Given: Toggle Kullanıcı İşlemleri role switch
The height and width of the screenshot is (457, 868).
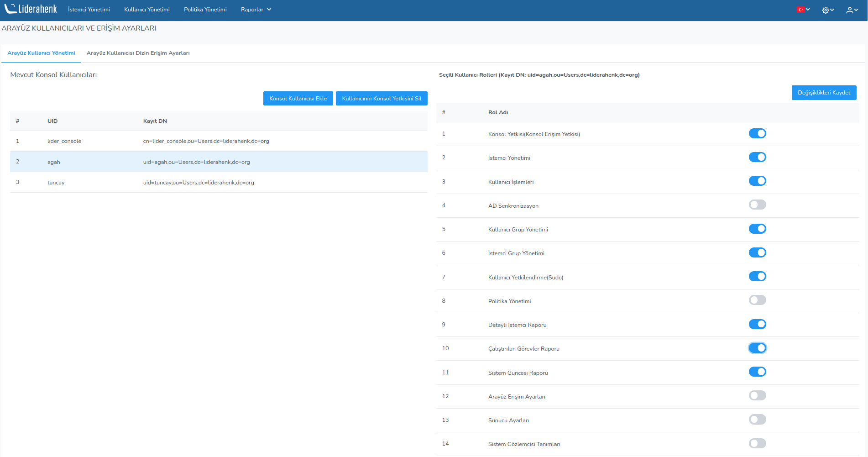Looking at the screenshot, I should [758, 181].
